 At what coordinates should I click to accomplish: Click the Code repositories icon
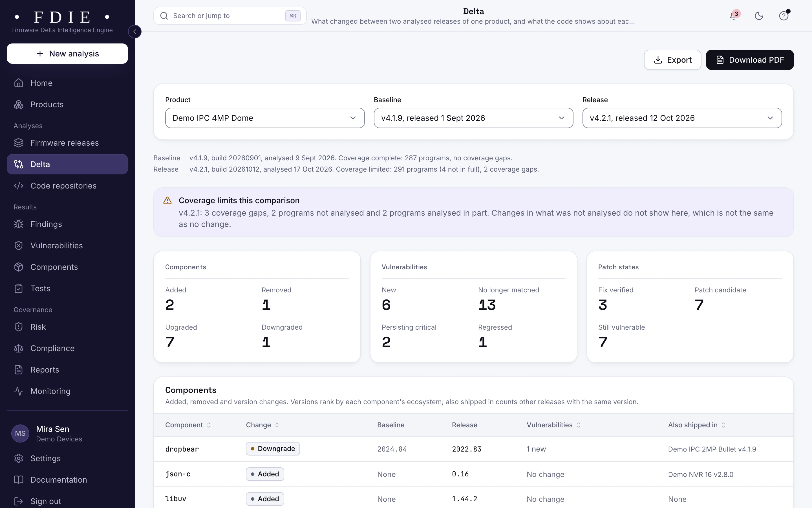[x=19, y=186]
